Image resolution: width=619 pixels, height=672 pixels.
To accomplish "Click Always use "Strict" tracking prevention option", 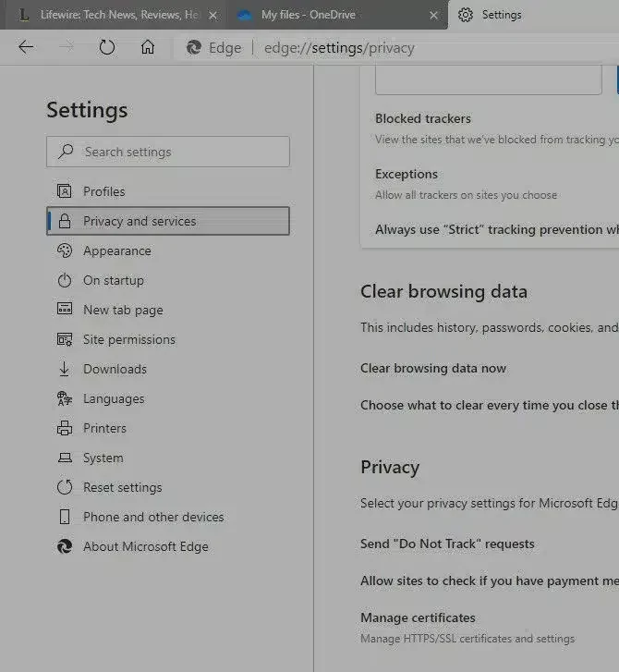I will 497,229.
